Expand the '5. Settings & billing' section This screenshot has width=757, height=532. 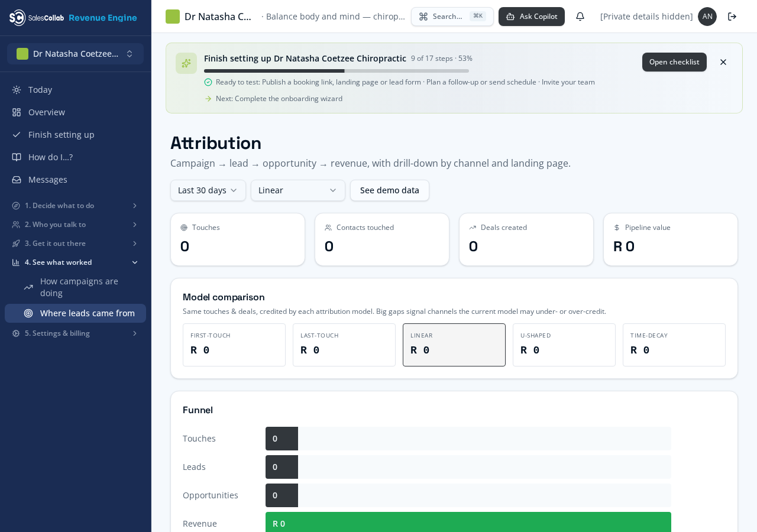tap(76, 333)
